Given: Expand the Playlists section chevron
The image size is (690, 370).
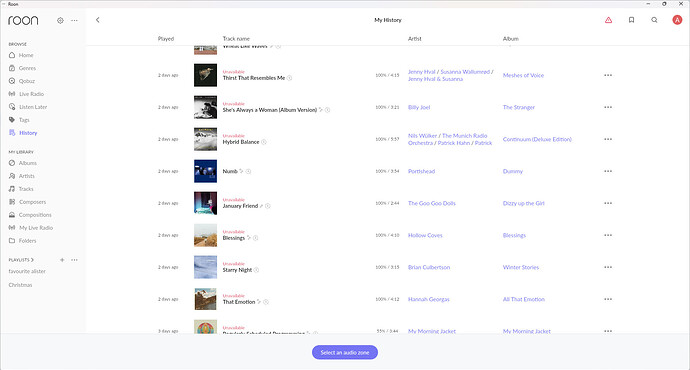Looking at the screenshot, I should pyautogui.click(x=32, y=260).
